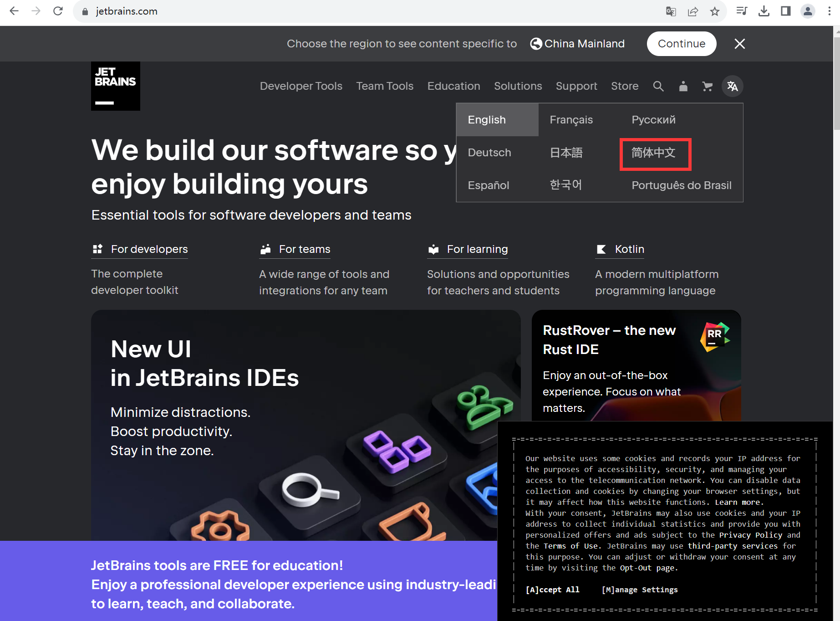Change region by clicking China Mainland

585,44
